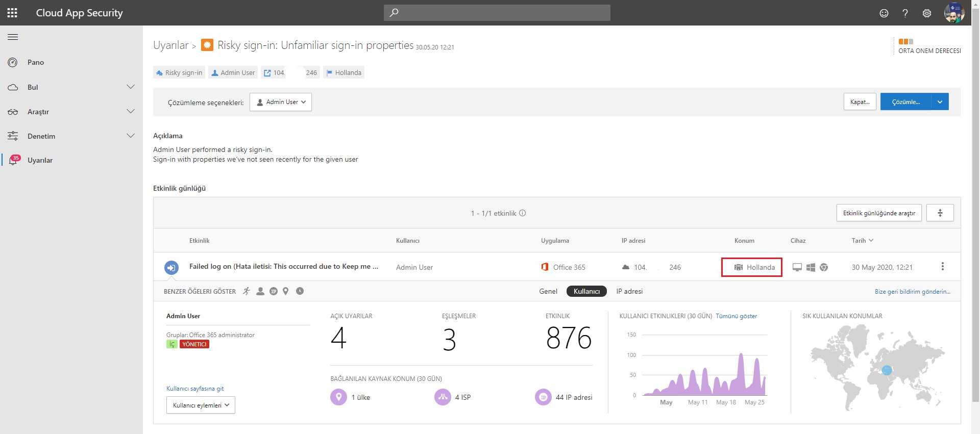Switch to the IP adresi tab
The height and width of the screenshot is (434, 980).
pyautogui.click(x=629, y=291)
